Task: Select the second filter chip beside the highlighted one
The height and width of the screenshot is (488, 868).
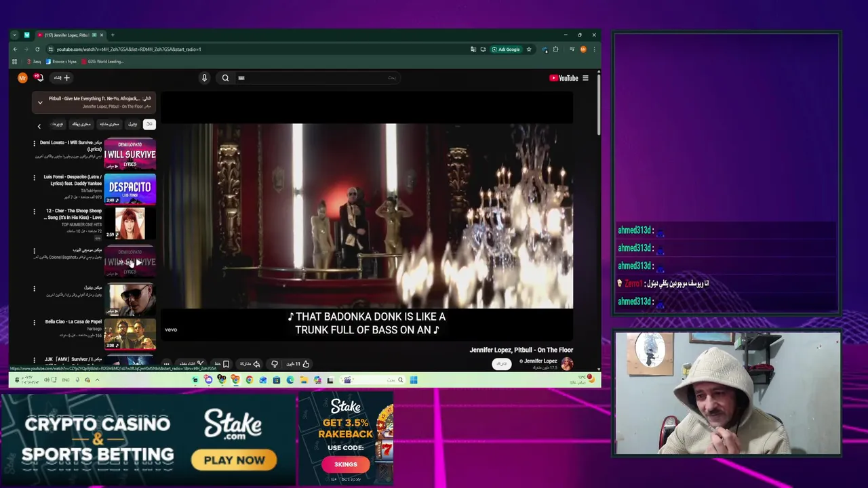Action: [x=133, y=124]
